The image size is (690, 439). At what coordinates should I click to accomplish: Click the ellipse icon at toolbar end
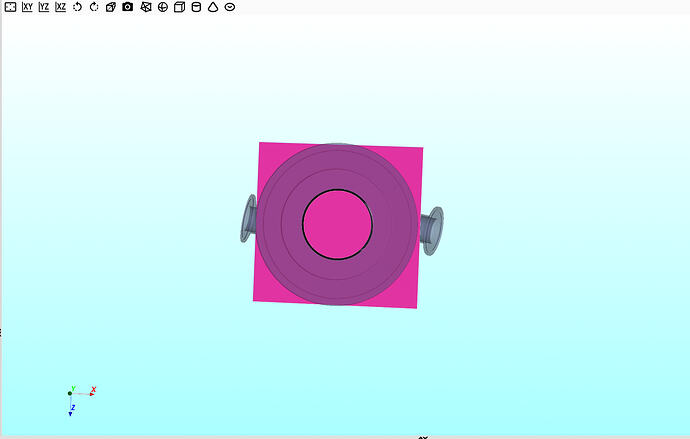(230, 7)
